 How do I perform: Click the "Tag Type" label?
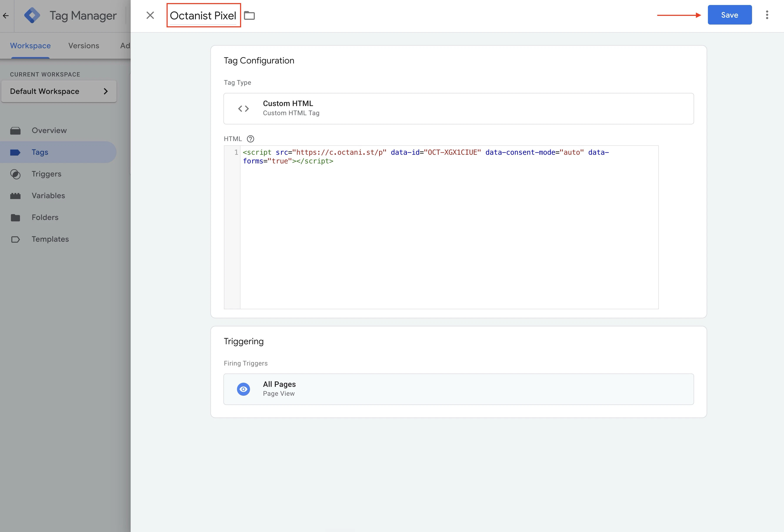coord(237,83)
